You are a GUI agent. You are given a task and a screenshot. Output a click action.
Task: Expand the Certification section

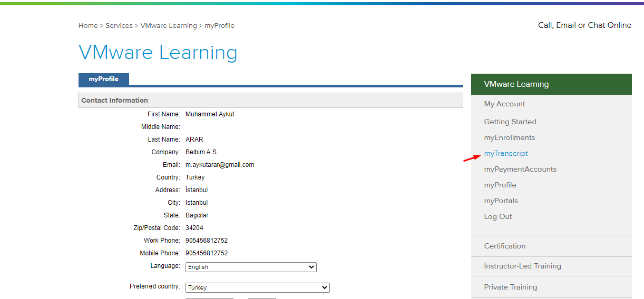[x=551, y=246]
